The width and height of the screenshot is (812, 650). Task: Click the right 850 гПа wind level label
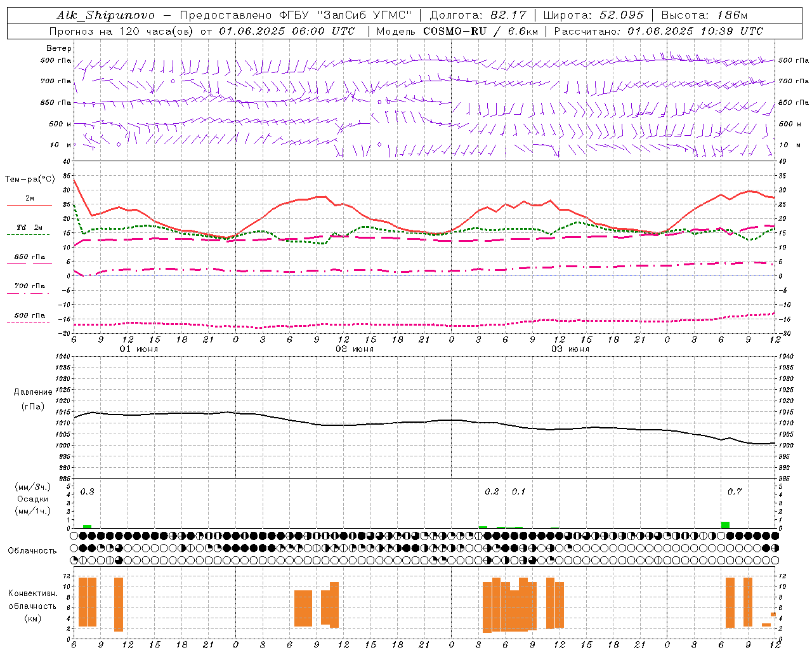coord(794,103)
